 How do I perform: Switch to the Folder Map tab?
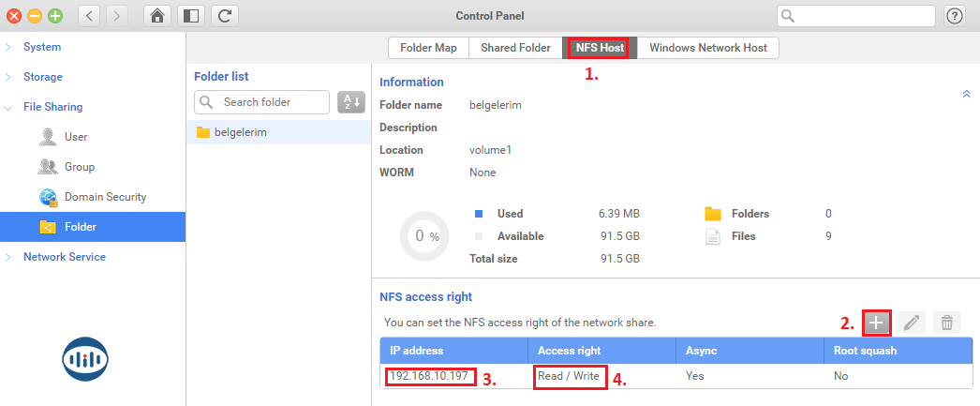[428, 48]
